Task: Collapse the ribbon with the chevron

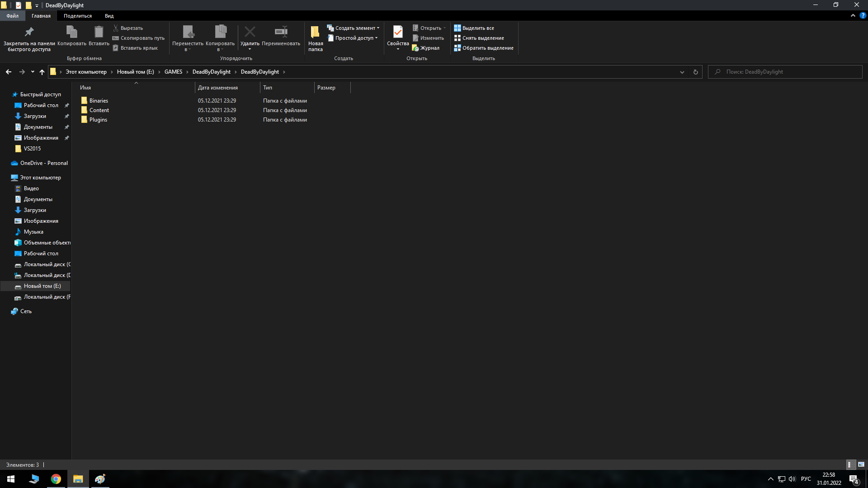Action: (853, 15)
